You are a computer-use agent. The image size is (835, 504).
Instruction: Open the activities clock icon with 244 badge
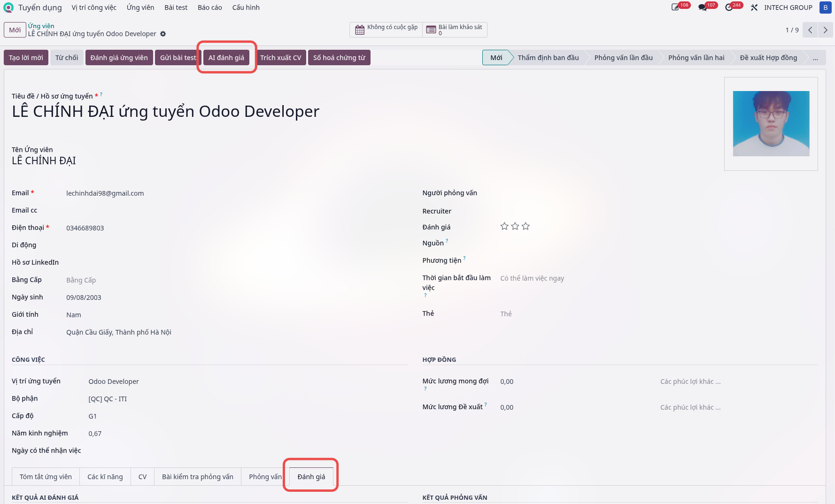tap(729, 8)
